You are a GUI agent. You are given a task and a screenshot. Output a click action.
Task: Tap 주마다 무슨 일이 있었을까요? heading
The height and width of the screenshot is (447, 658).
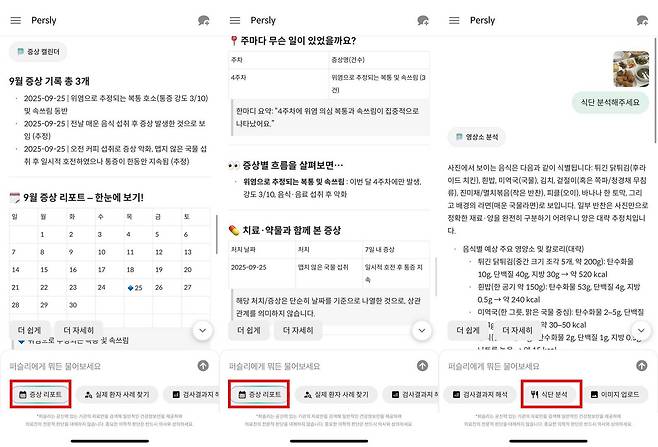tap(293, 41)
